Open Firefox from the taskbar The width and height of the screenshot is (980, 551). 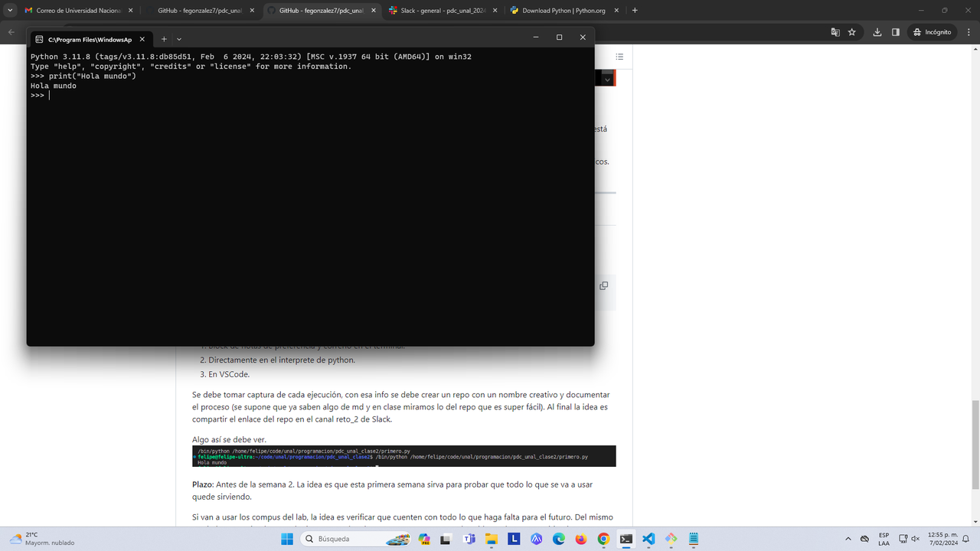580,539
